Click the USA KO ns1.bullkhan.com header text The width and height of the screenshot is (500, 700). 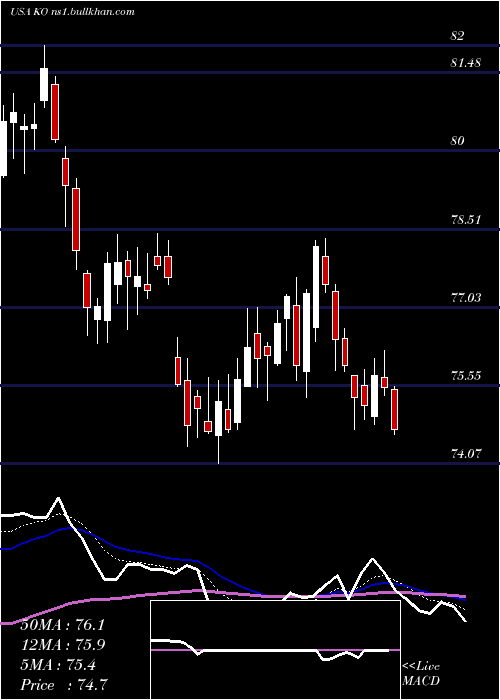72,12
